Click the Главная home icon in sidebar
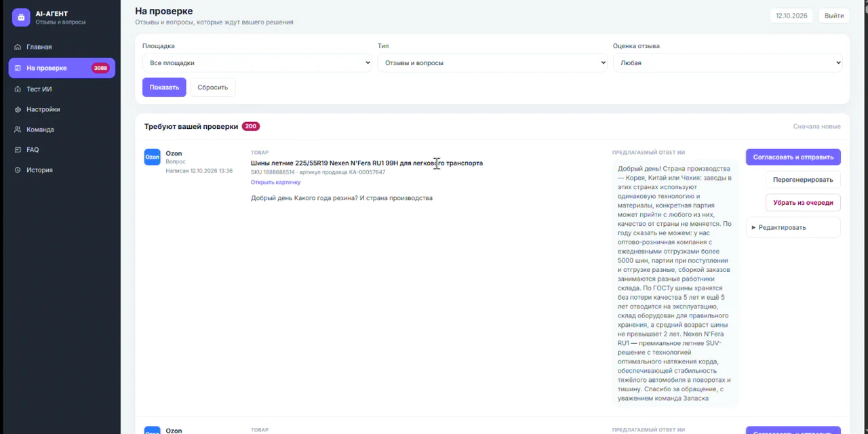This screenshot has height=434, width=868. click(x=18, y=47)
